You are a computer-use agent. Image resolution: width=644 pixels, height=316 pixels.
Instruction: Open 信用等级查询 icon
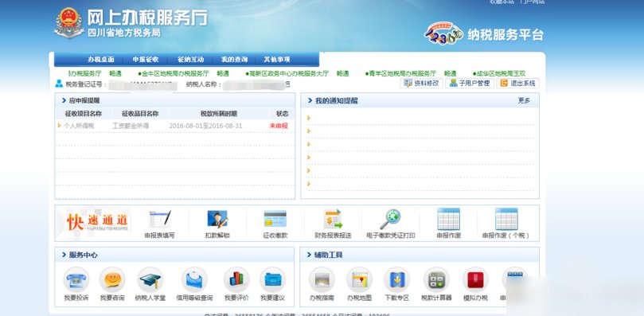pyautogui.click(x=194, y=280)
